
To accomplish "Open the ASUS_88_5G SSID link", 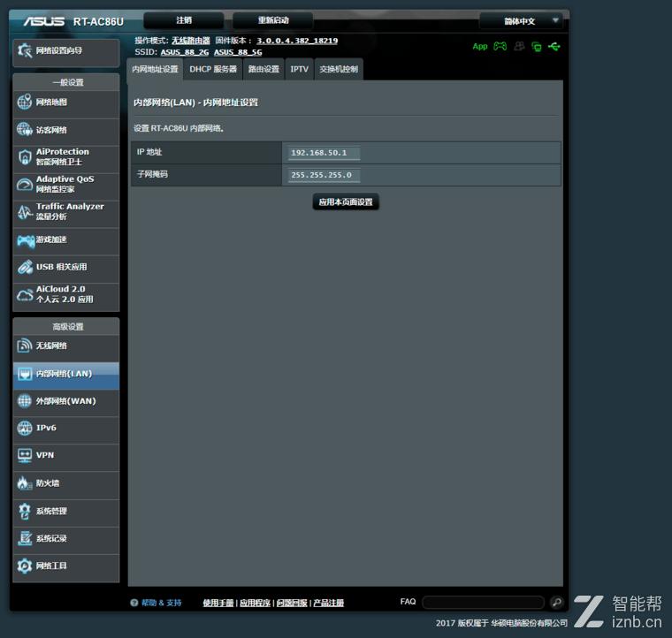I will [238, 52].
